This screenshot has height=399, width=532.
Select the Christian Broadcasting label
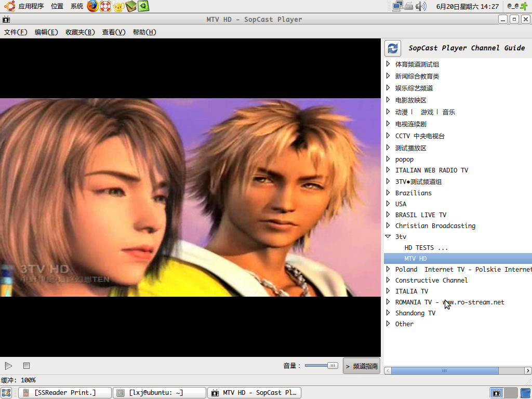coord(435,225)
